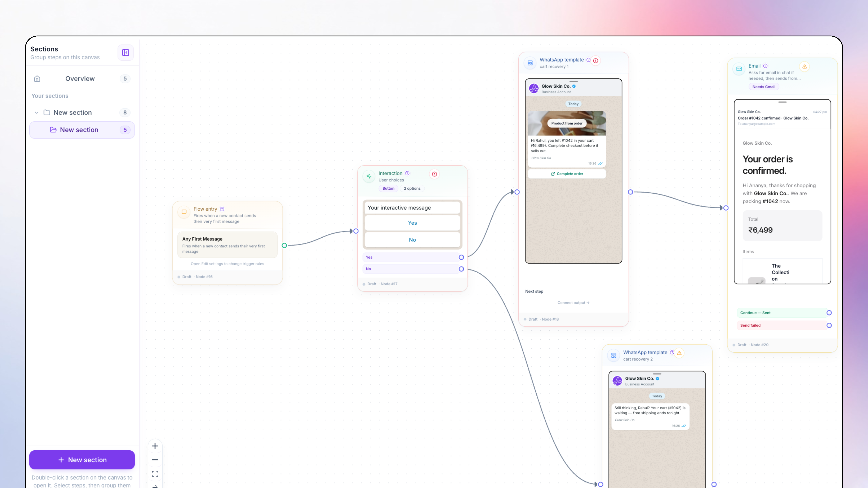The width and height of the screenshot is (868, 488).
Task: Collapse the first New section chevron
Action: pos(36,112)
